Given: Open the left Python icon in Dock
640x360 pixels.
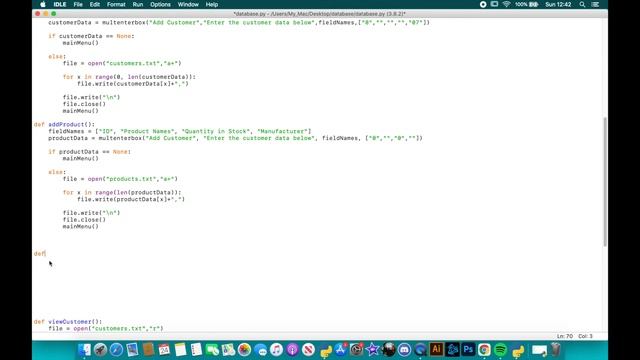Looking at the screenshot, I should pyautogui.click(x=326, y=351).
